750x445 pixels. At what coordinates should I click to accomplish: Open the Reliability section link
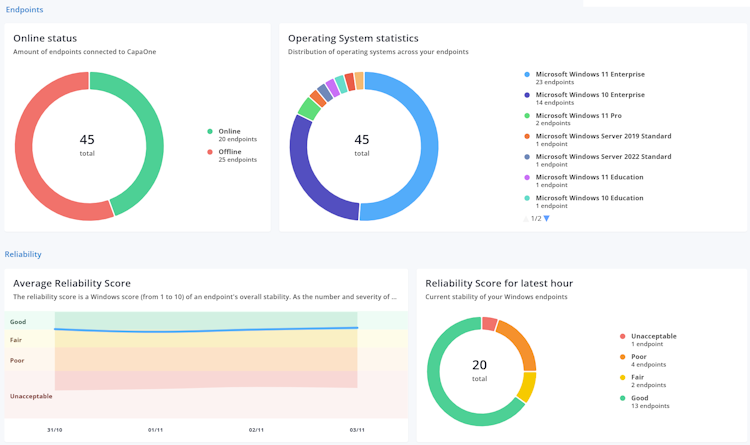tap(23, 254)
